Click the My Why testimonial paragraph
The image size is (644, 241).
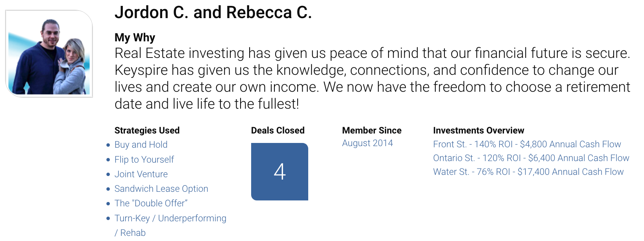point(372,78)
